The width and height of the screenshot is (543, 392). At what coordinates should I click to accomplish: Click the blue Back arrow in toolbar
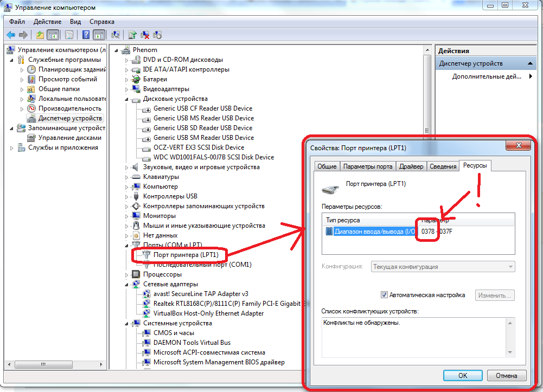coord(11,35)
